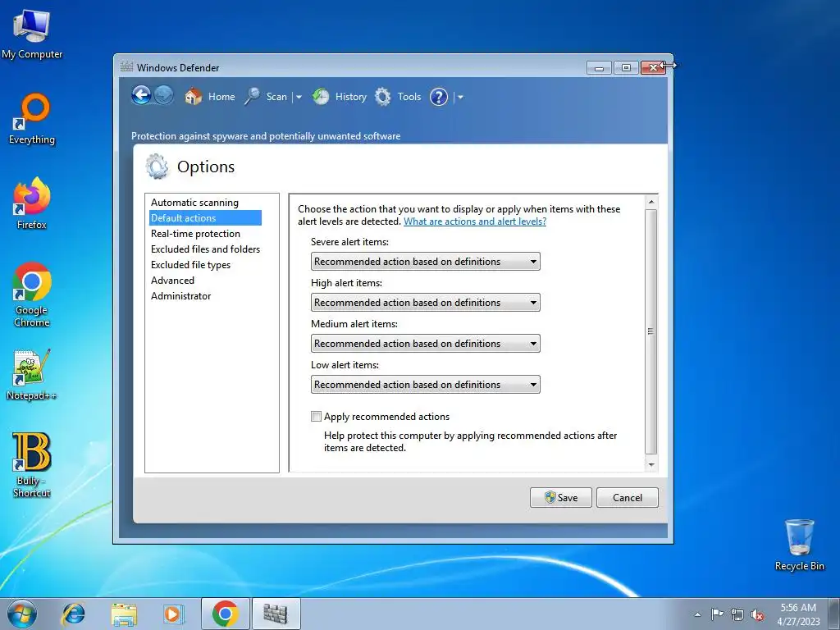The width and height of the screenshot is (840, 630).
Task: Expand the Scan options arrow
Action: (x=299, y=97)
